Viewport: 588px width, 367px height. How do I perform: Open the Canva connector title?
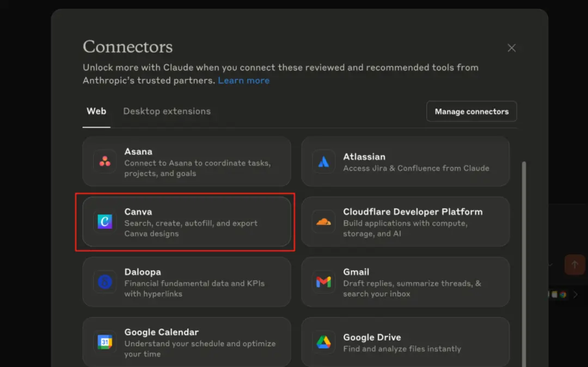[x=138, y=212]
